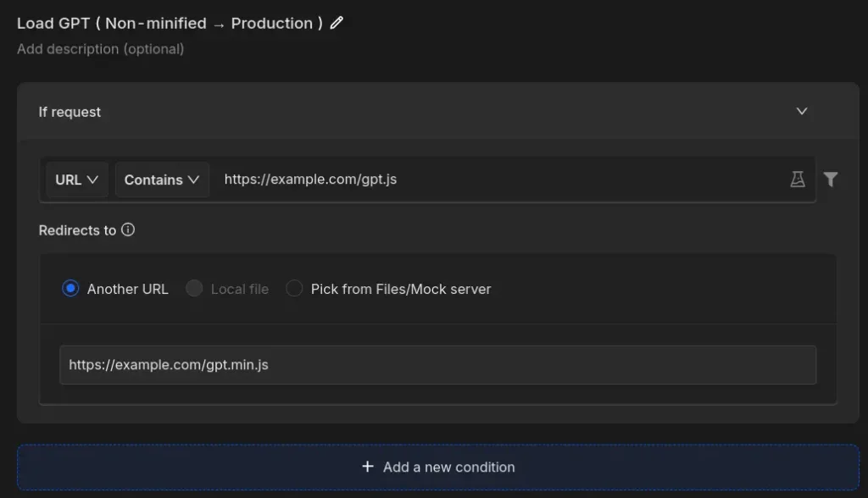
Task: Open the test URL condition flask icon
Action: [797, 180]
